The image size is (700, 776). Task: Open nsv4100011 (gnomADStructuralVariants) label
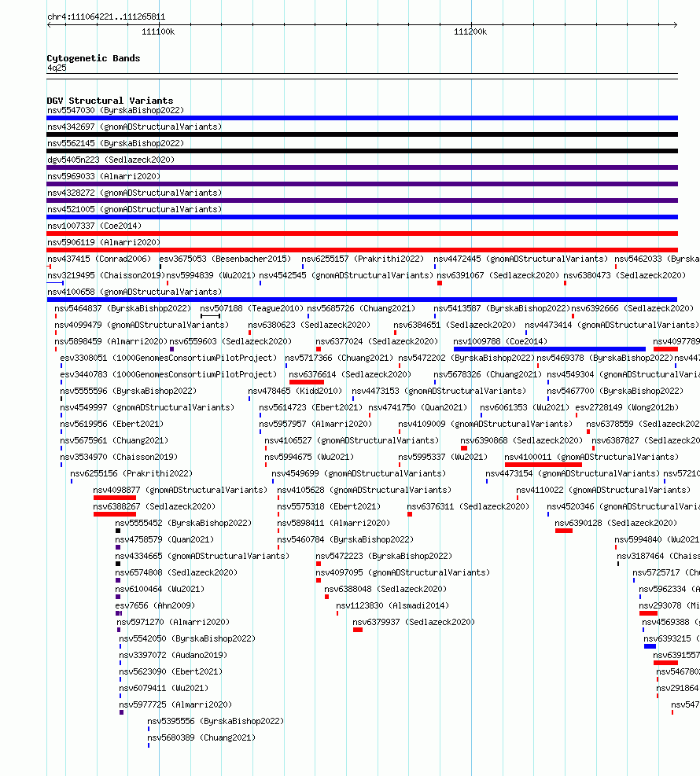click(x=591, y=457)
